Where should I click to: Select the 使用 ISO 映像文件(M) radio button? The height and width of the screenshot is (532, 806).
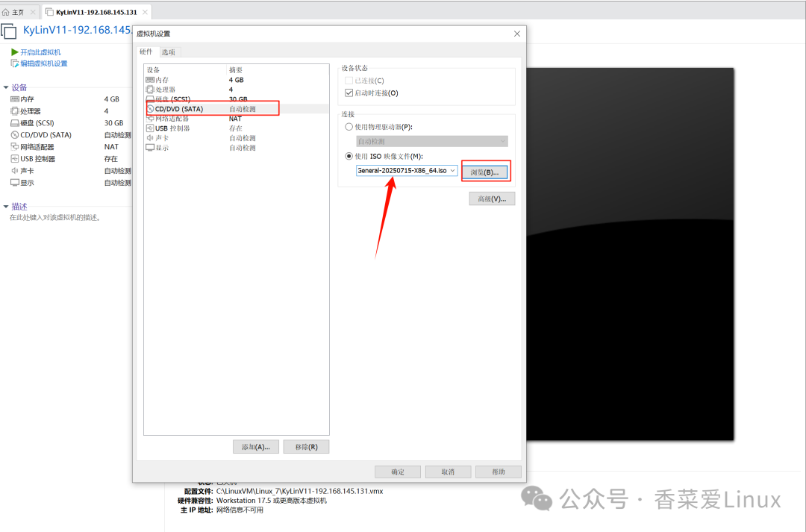tap(349, 156)
